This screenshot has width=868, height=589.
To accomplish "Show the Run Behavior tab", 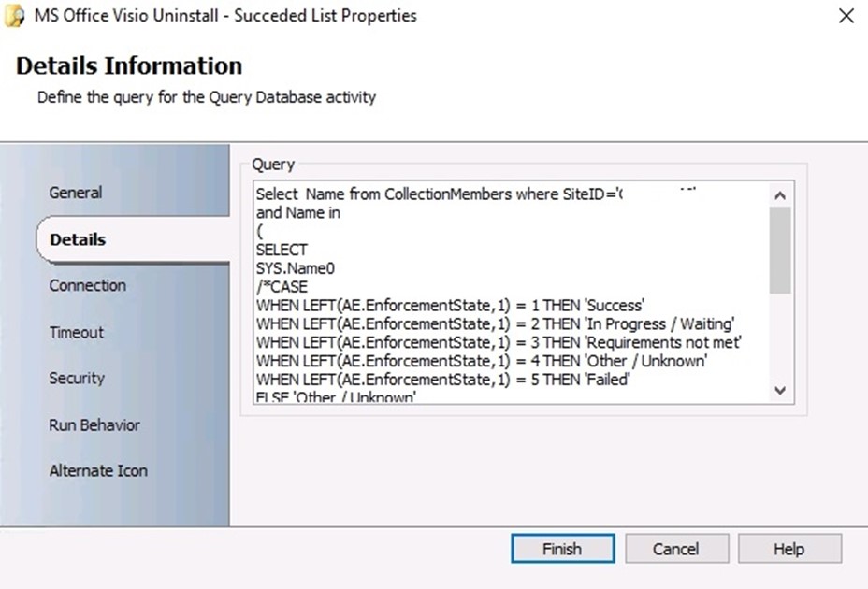I will point(94,424).
